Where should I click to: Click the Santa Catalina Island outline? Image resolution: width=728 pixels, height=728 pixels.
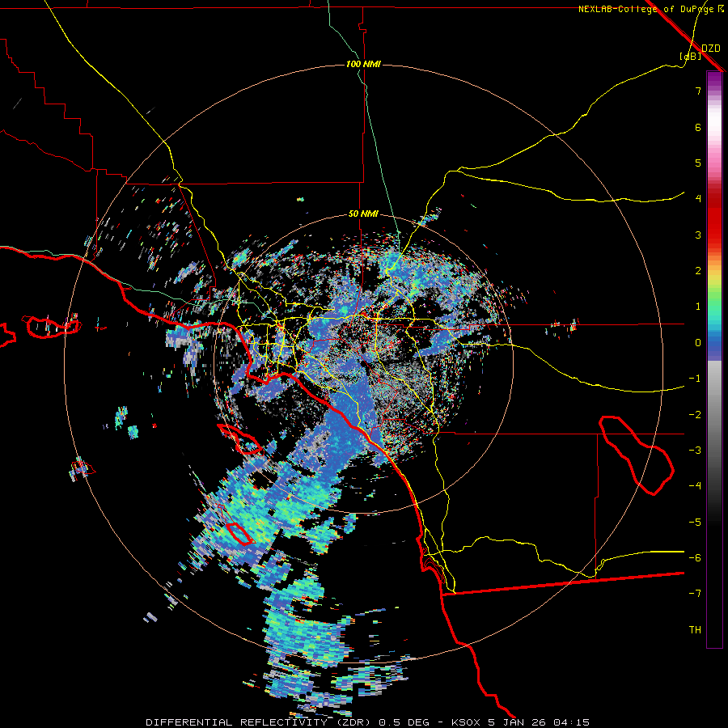pyautogui.click(x=240, y=438)
